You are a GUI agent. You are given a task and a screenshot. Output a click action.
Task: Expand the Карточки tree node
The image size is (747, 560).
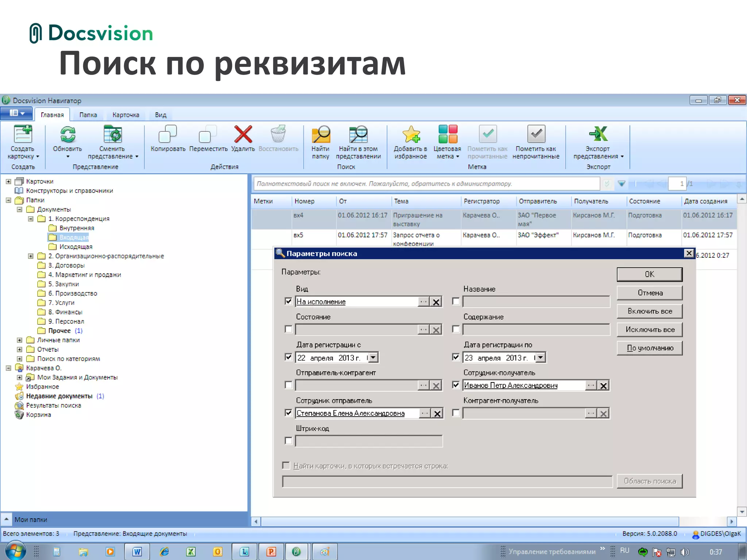point(8,181)
